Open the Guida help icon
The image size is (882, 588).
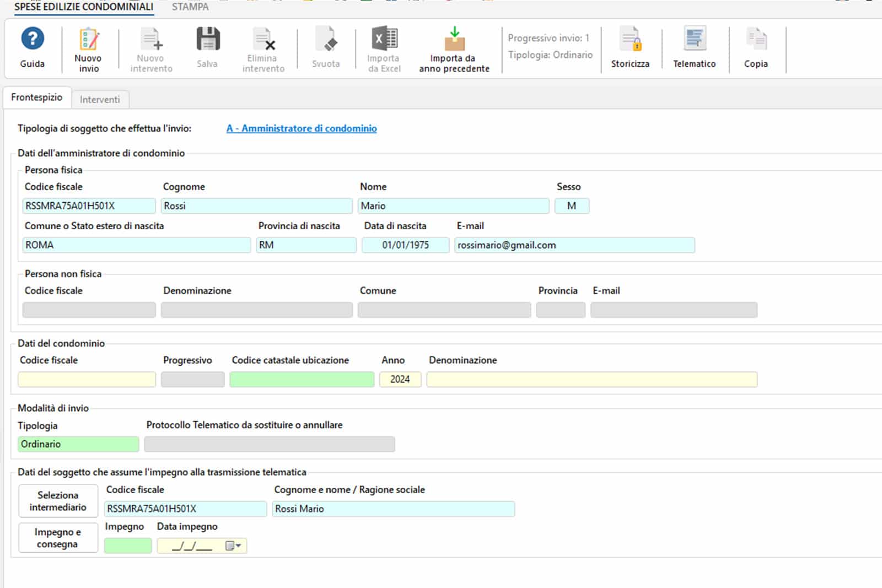point(33,40)
